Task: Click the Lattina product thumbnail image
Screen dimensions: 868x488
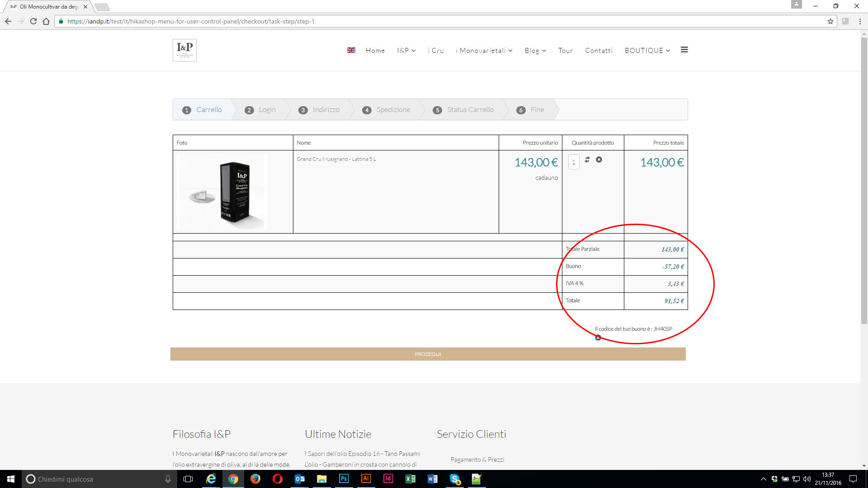Action: pos(222,192)
